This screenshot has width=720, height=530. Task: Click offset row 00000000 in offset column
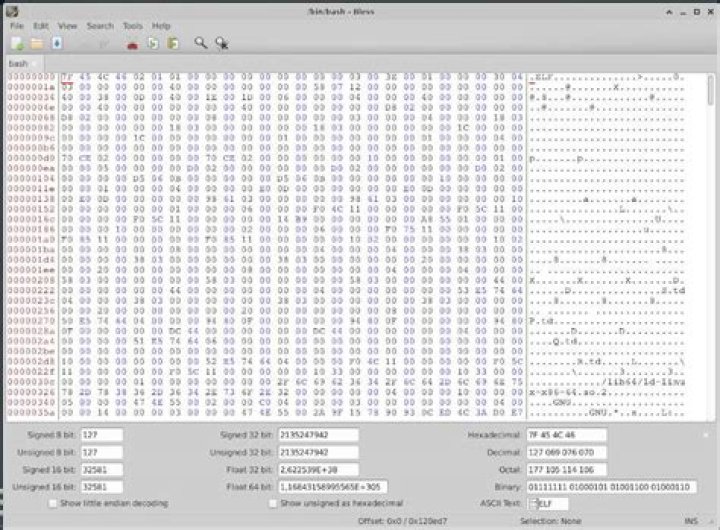(31, 77)
